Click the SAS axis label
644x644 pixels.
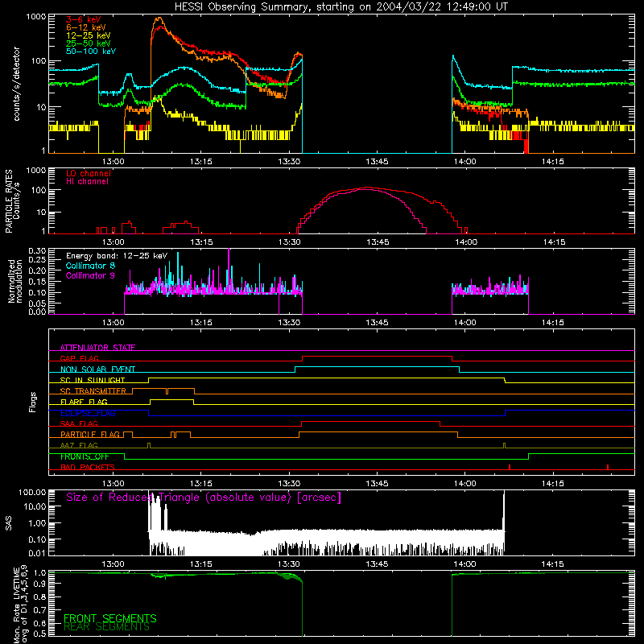point(9,524)
